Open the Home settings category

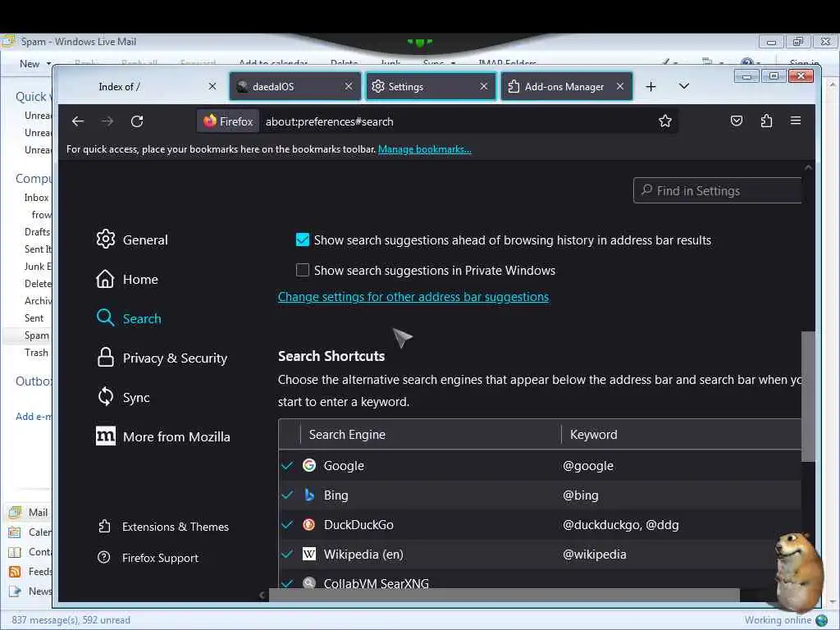[127, 279]
